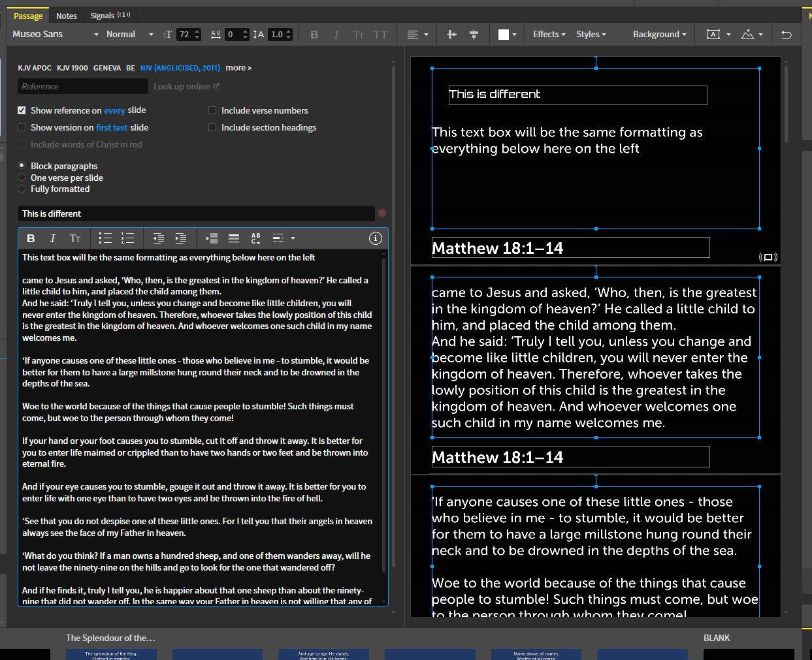Toggle bold in the passage text editor toolbar
The height and width of the screenshot is (660, 812).
click(x=31, y=238)
